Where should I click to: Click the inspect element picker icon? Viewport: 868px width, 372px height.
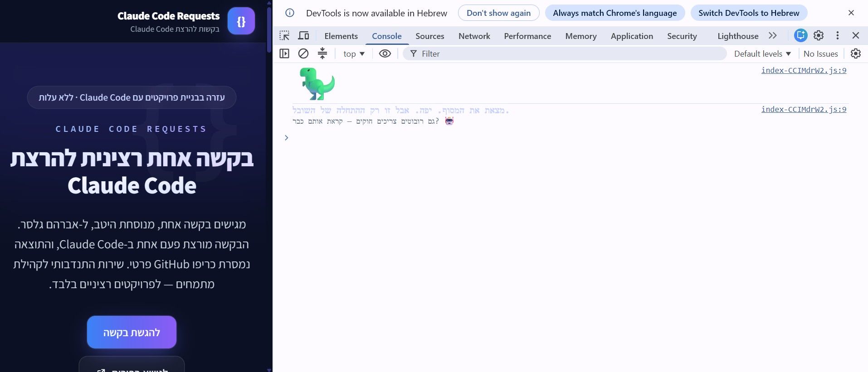tap(284, 36)
